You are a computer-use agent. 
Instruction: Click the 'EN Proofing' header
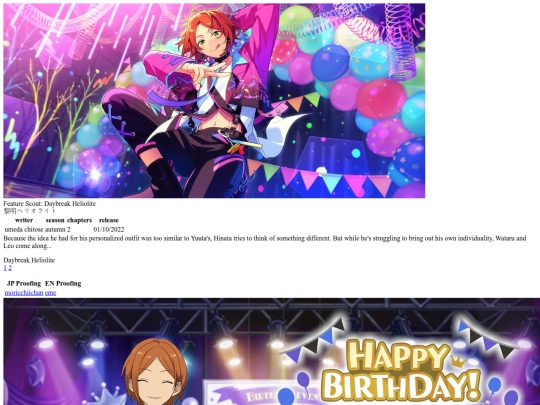click(x=63, y=283)
